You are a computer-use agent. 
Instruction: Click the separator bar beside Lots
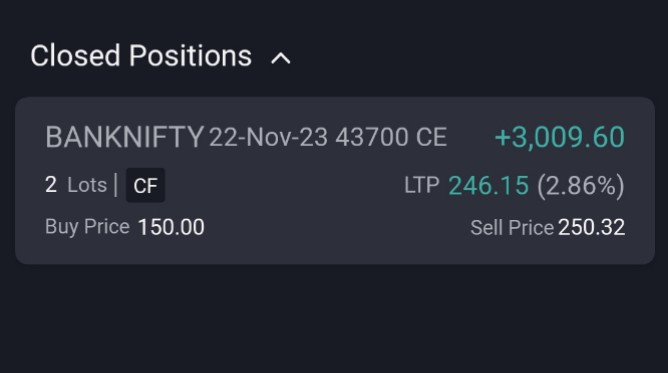coord(116,185)
